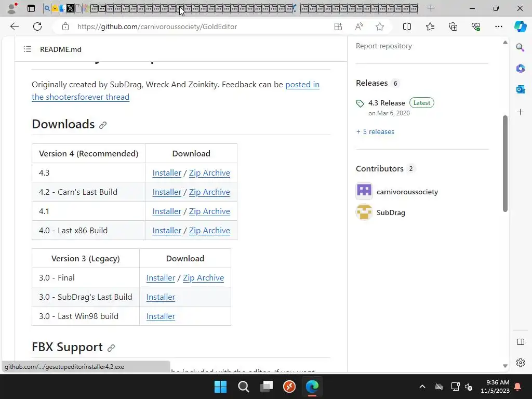Image resolution: width=532 pixels, height=399 pixels.
Task: Download the 4.1 Installer
Action: click(x=167, y=211)
